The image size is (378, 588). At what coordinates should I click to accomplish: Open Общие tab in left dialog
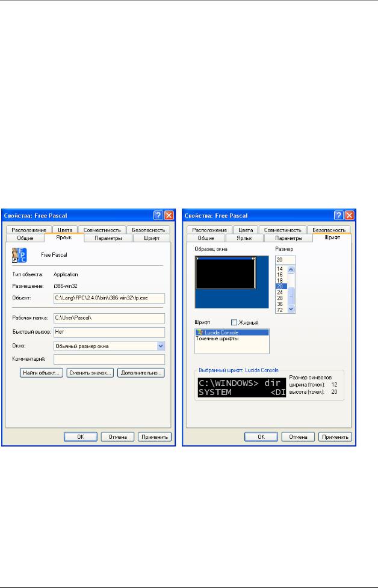pyautogui.click(x=25, y=238)
